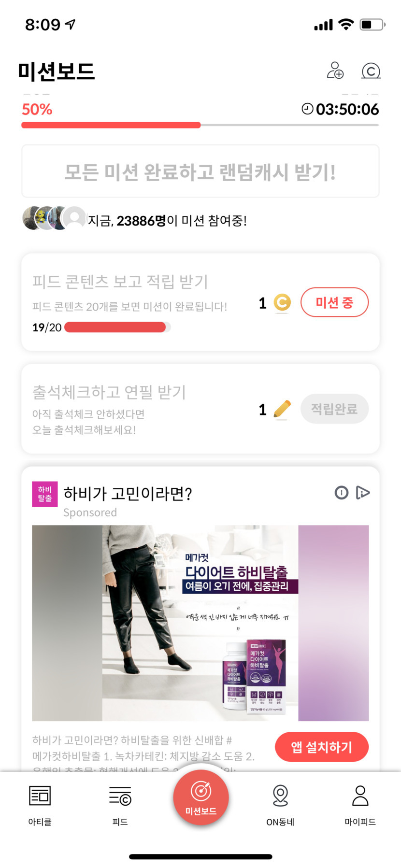This screenshot has width=401, height=868.
Task: Tap the add friend icon in header
Action: [335, 71]
